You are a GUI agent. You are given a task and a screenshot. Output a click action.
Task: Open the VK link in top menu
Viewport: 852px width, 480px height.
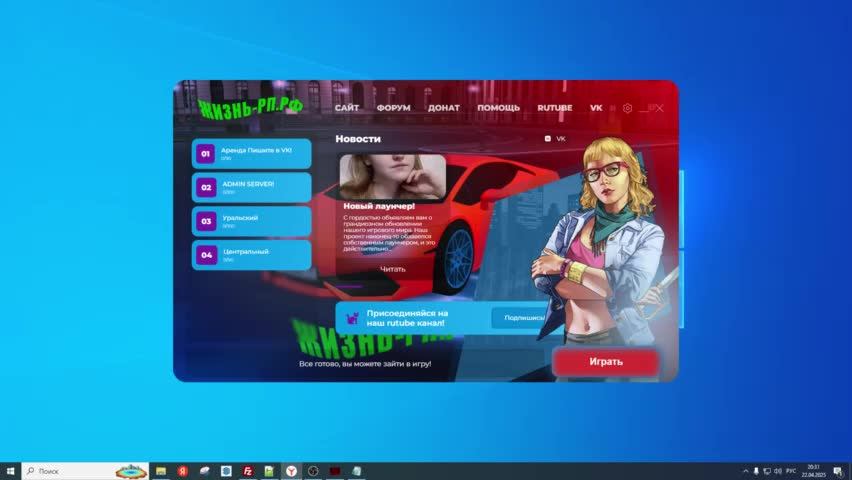(x=596, y=108)
